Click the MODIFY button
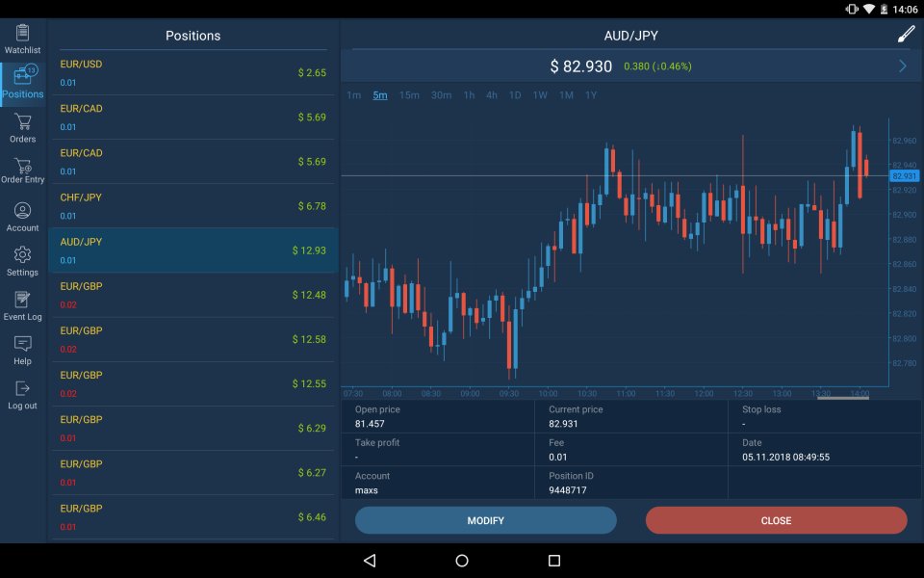The width and height of the screenshot is (924, 578). tap(485, 520)
